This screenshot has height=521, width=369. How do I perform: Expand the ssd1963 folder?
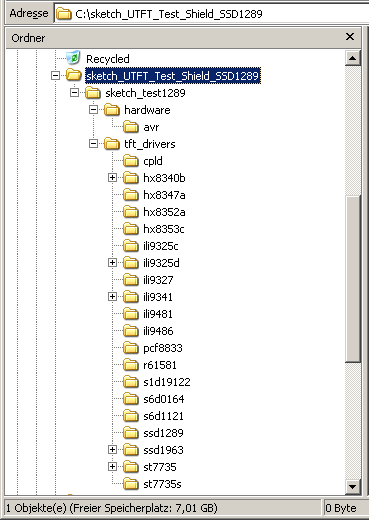pos(112,450)
